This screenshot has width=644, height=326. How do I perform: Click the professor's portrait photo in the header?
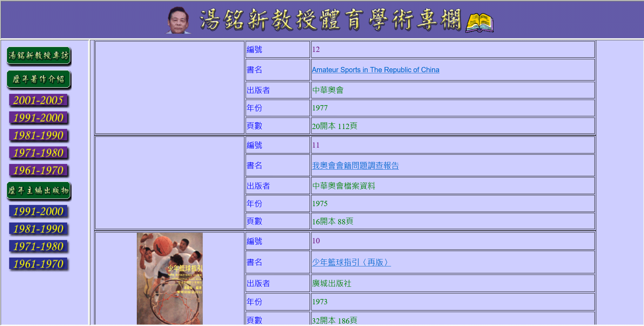click(178, 20)
